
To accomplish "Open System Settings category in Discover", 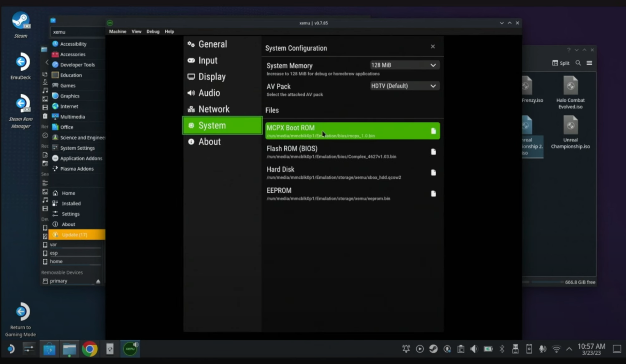I will pos(77,148).
